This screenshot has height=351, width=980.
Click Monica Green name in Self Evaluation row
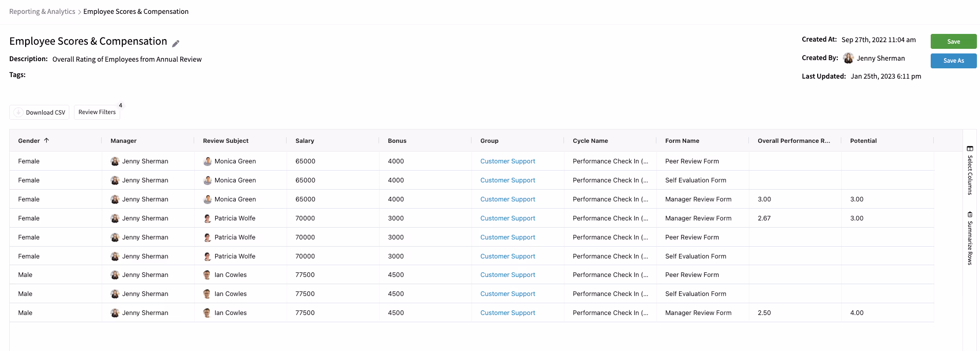pos(235,180)
